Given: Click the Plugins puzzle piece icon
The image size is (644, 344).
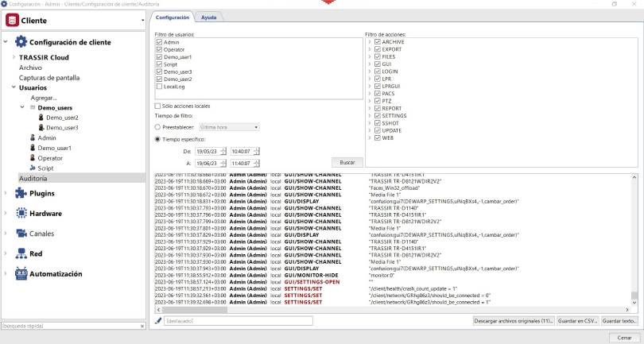Looking at the screenshot, I should [x=21, y=193].
